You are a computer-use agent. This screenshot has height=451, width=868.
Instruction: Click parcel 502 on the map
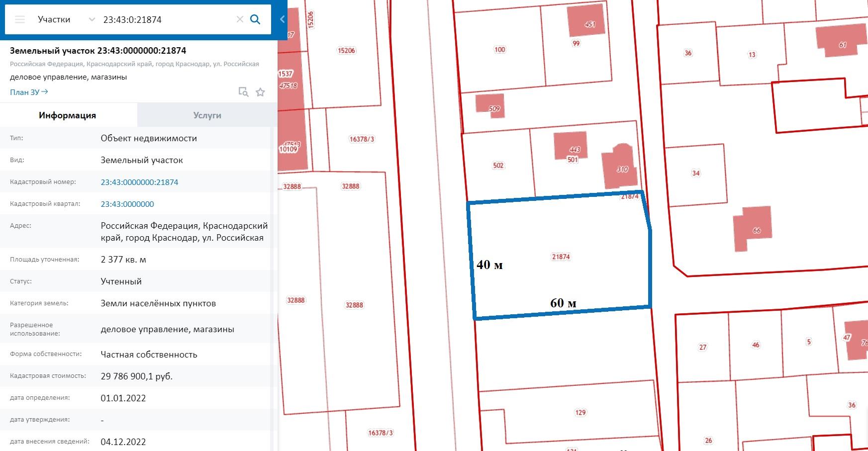coord(498,166)
